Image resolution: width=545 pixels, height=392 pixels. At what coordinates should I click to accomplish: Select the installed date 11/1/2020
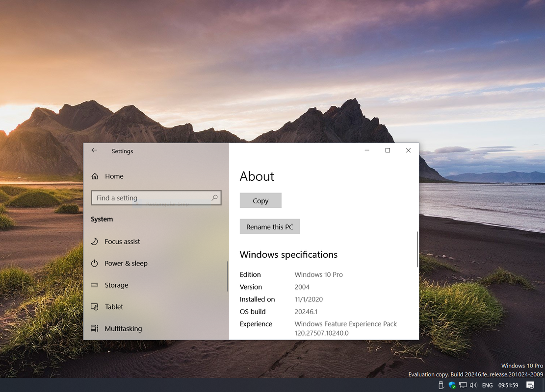pos(309,299)
